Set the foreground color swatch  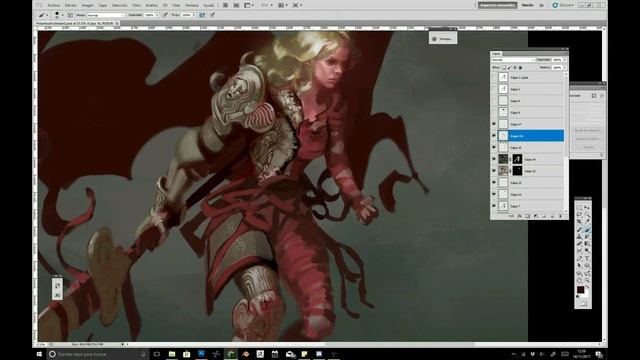[x=580, y=289]
